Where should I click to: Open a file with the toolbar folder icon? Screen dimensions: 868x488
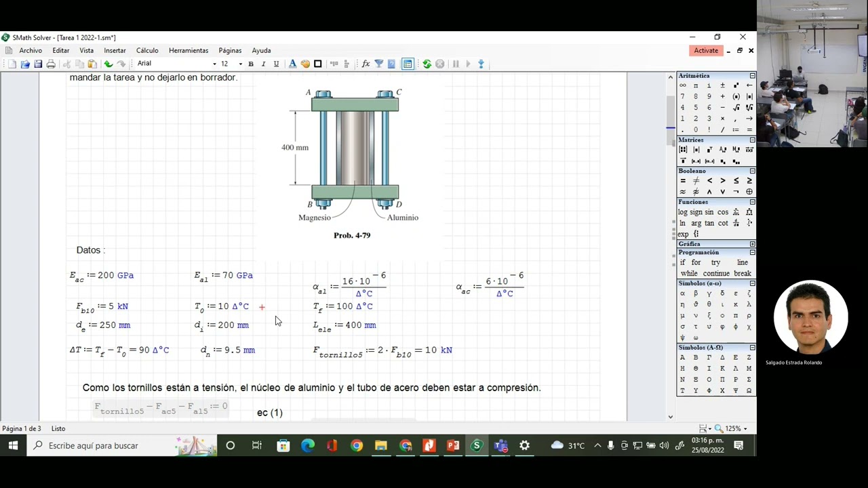click(25, 64)
